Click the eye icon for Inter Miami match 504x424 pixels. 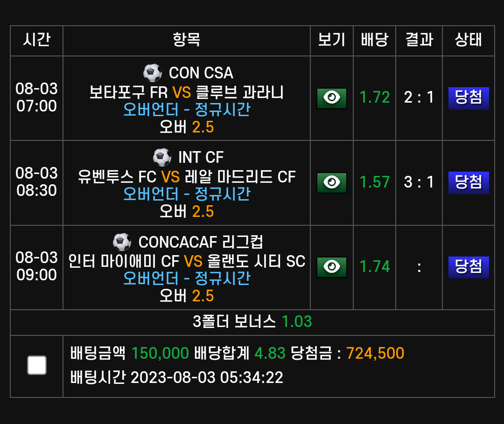[332, 267]
